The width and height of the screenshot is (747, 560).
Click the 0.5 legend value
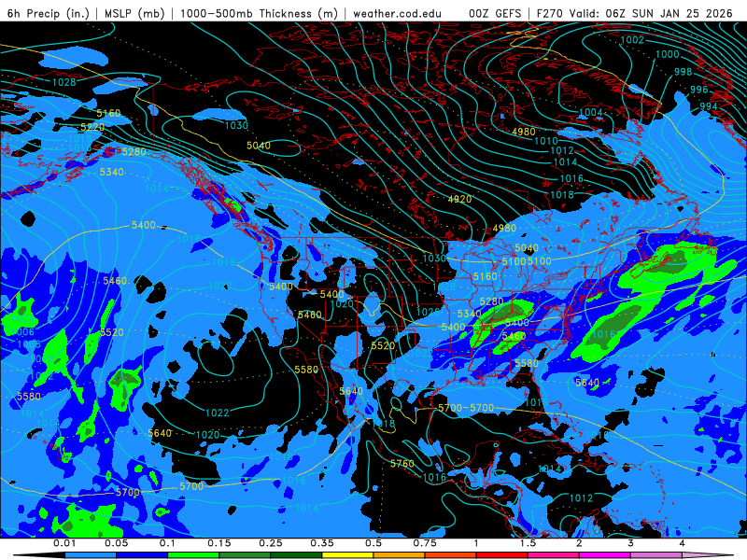tap(373, 543)
